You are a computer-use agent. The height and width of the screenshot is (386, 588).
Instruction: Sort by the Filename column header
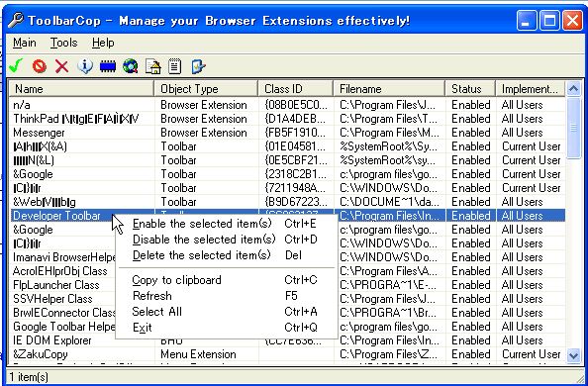tap(389, 89)
